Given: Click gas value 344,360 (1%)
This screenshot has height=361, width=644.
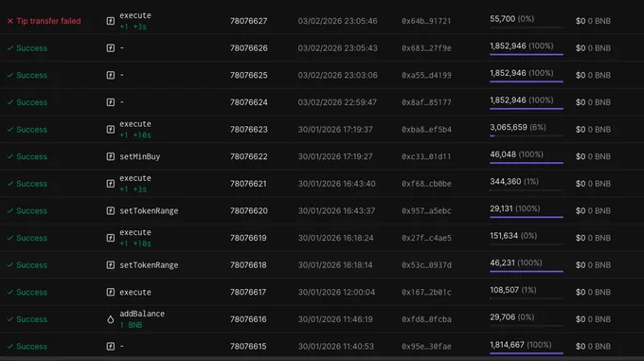Looking at the screenshot, I should pyautogui.click(x=514, y=182).
